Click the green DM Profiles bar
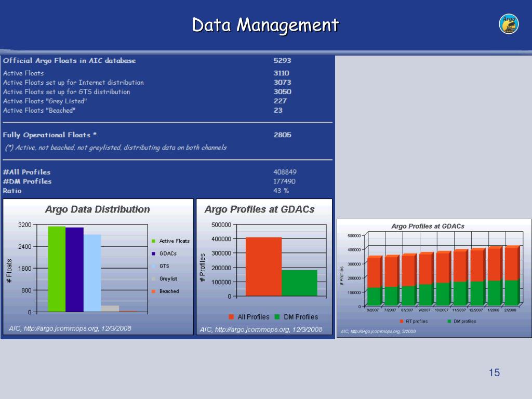Viewport: 532px width, 399px height. (299, 283)
